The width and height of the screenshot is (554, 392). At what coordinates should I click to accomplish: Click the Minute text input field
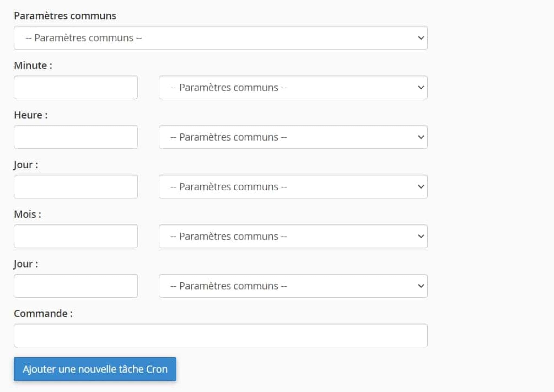(76, 87)
